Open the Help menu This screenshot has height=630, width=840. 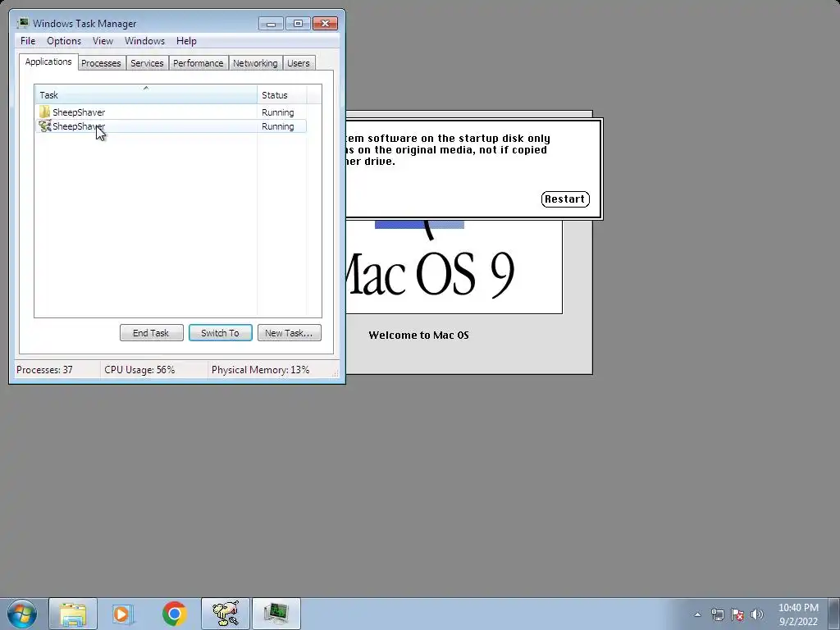tap(186, 41)
